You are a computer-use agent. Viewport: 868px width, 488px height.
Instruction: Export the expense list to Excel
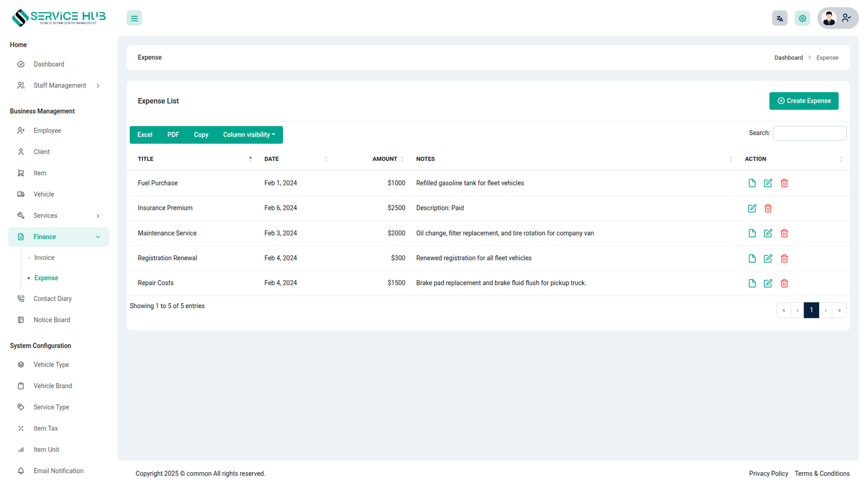pyautogui.click(x=145, y=135)
